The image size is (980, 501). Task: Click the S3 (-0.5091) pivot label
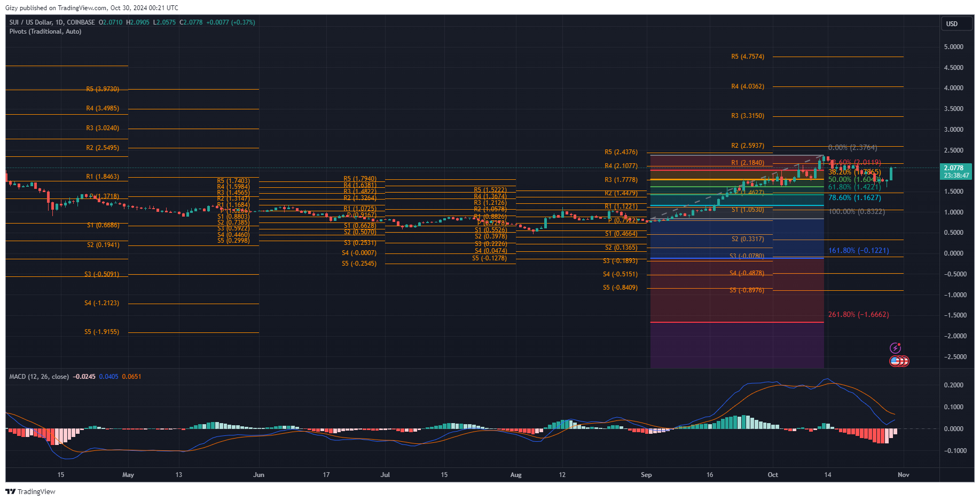coord(101,274)
